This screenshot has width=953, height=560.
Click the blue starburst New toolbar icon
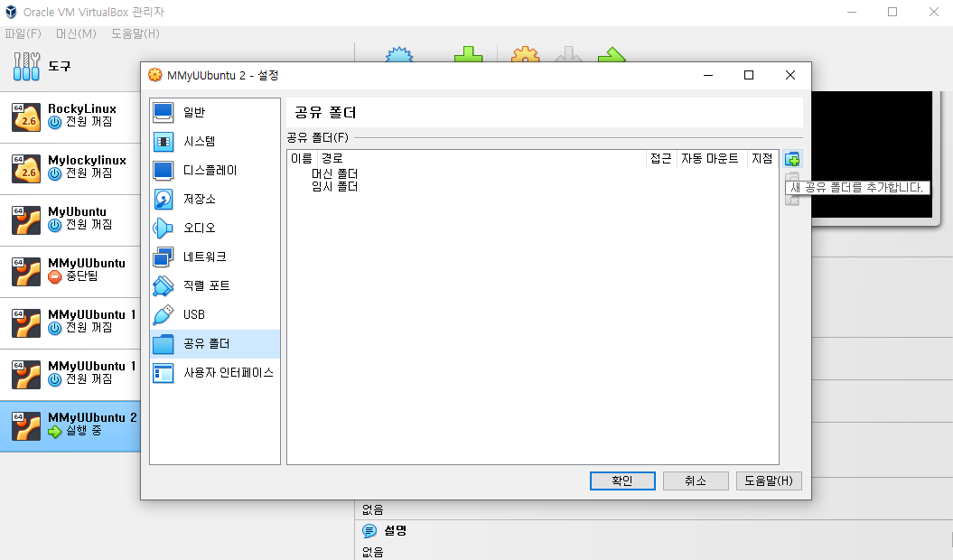[x=399, y=55]
